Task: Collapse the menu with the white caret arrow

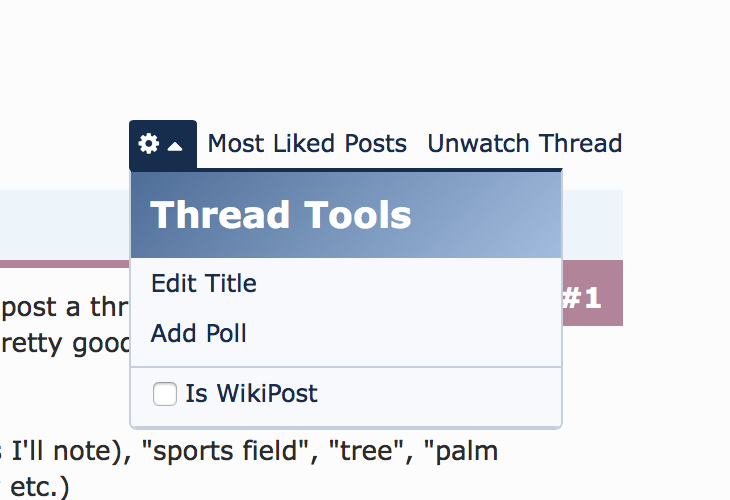Action: [x=175, y=147]
